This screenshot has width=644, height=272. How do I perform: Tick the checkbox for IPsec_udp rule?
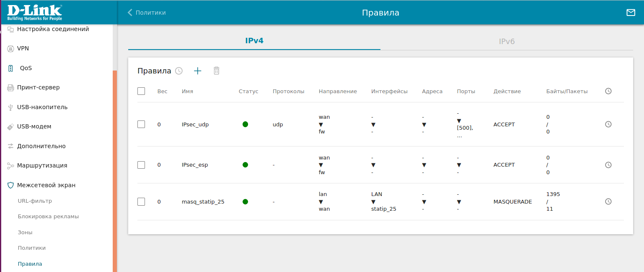[x=141, y=124]
